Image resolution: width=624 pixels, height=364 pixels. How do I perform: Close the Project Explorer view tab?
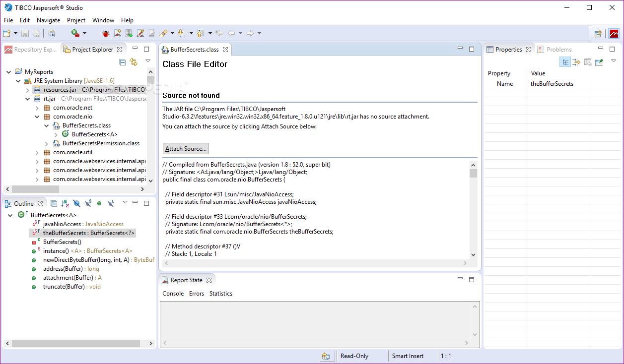click(119, 50)
